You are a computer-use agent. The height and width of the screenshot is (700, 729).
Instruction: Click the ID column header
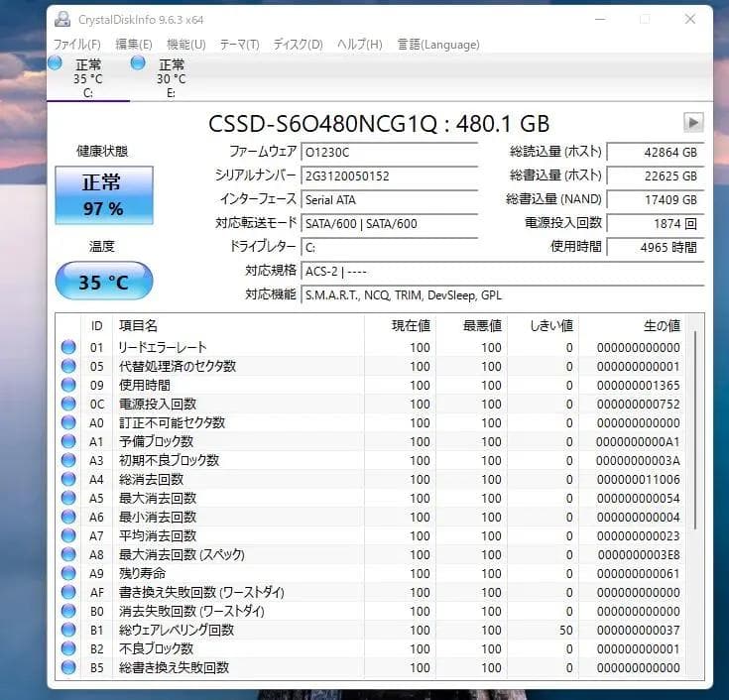tap(97, 325)
